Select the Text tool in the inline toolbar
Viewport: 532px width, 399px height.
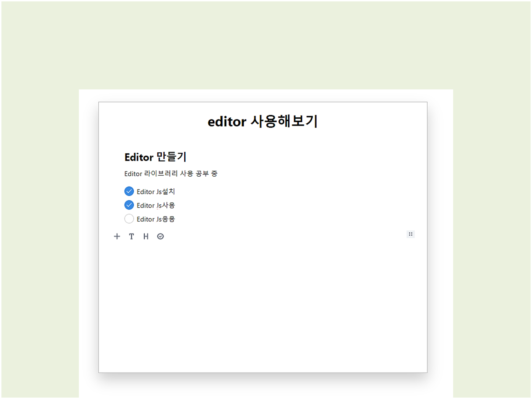[132, 236]
